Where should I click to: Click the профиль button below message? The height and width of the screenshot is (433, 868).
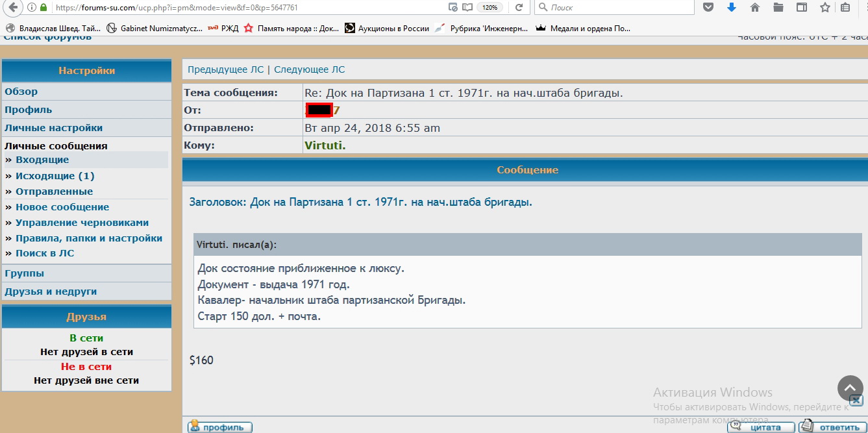point(220,427)
